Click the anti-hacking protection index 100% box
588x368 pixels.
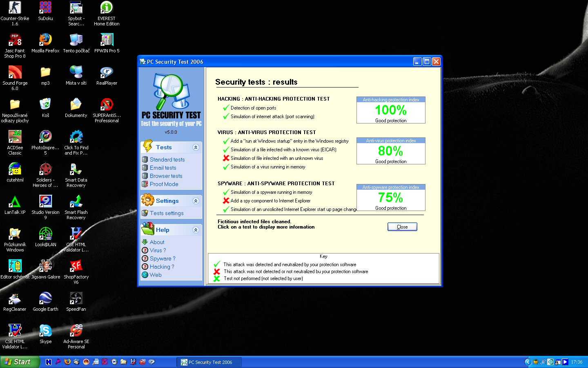click(x=391, y=110)
